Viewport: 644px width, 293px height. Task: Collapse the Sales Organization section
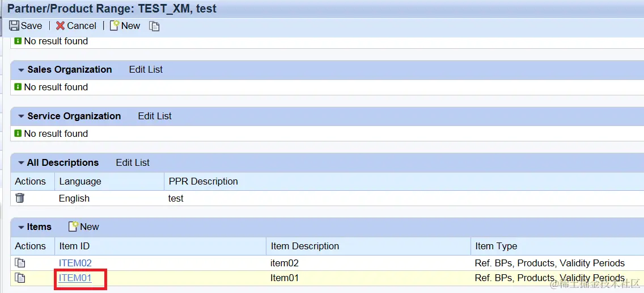pyautogui.click(x=22, y=70)
